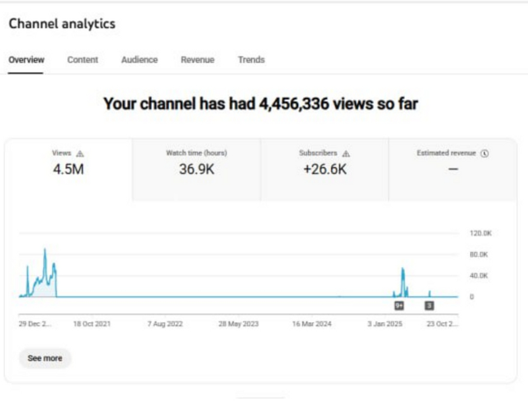The width and height of the screenshot is (528, 420).
Task: Click the January 2025 spike on graph
Action: [x=402, y=270]
